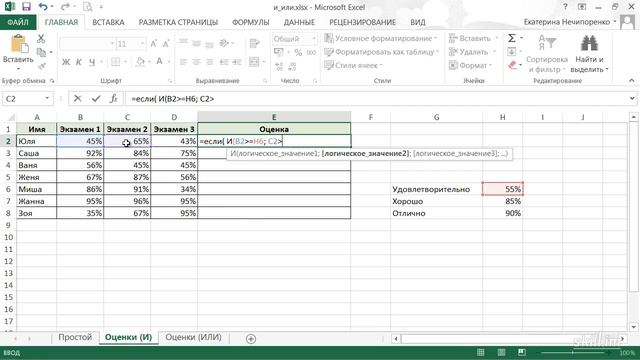
Task: Toggle Bold (Ж) formatting
Action: pyautogui.click(x=66, y=62)
